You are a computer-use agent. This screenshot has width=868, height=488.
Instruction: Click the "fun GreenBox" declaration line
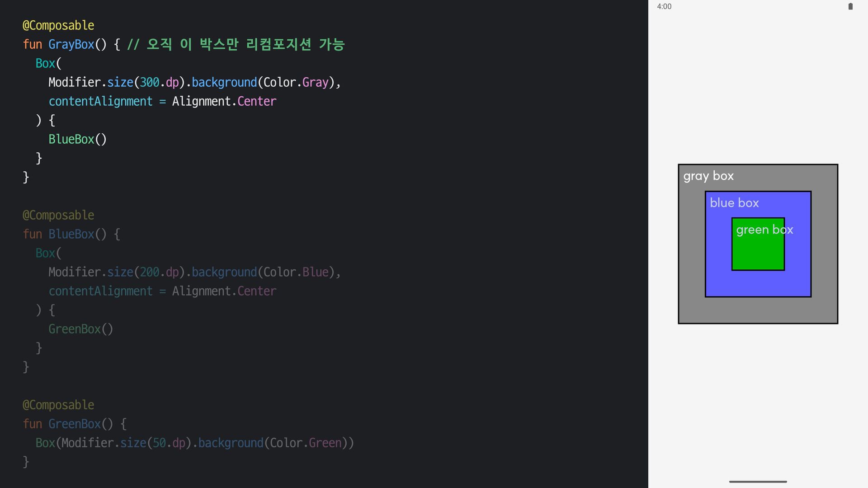(74, 424)
